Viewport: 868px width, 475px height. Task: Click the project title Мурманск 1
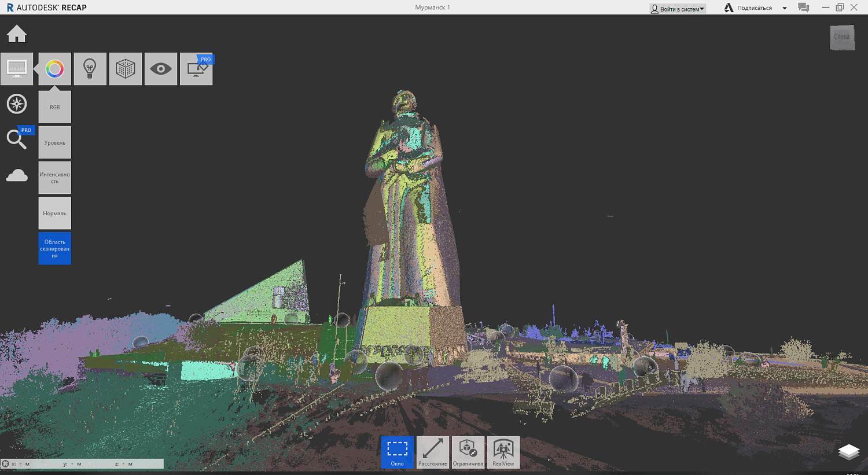(x=432, y=8)
